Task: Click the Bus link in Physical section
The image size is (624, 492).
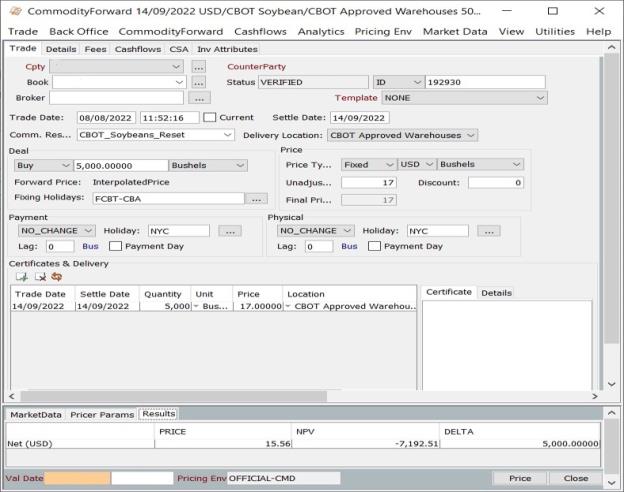Action: point(349,246)
